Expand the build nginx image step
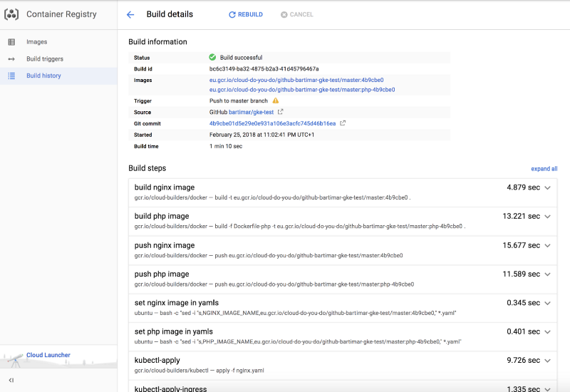The image size is (570, 392). 547,187
